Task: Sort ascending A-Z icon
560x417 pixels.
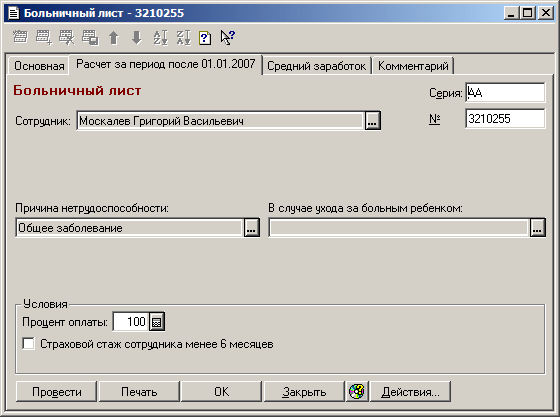Action: [160, 37]
